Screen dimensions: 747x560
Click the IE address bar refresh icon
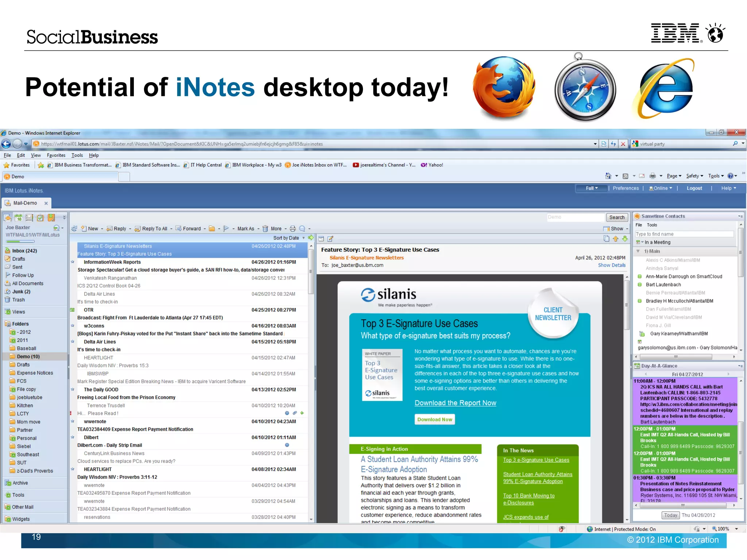tap(614, 144)
